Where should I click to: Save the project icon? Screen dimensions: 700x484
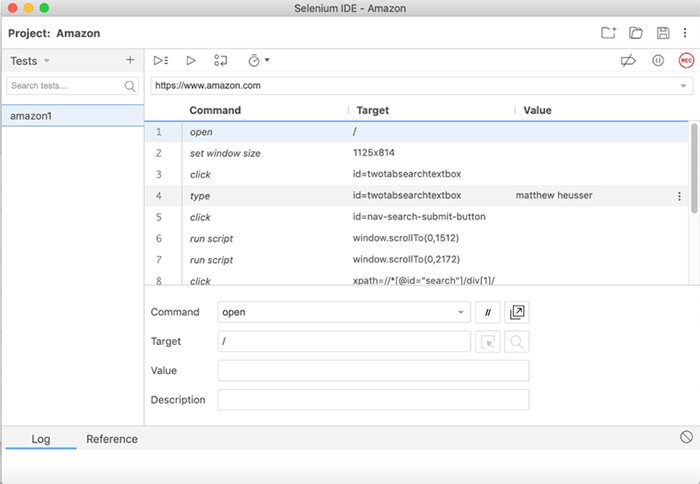662,33
